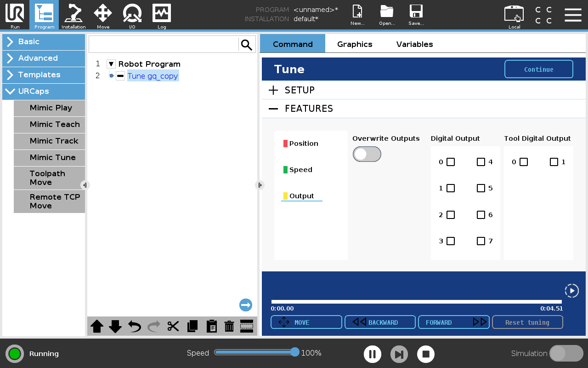The image size is (588, 368).
Task: Collapse the FEATURES section
Action: pyautogui.click(x=273, y=109)
